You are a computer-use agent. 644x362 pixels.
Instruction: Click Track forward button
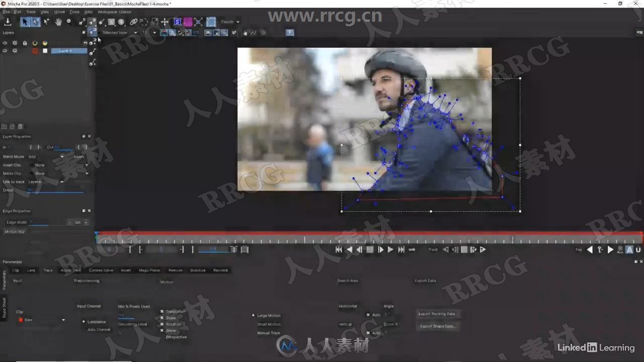pos(482,249)
